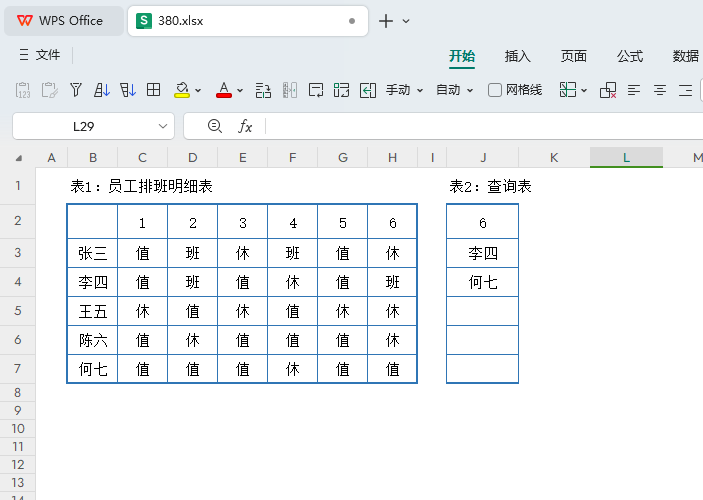Screen dimensions: 703x500
Task: Select 休 in 何七 row column F
Action: click(292, 369)
